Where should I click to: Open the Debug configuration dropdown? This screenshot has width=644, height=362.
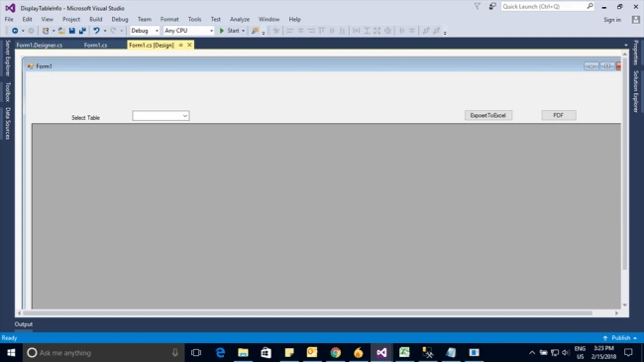[145, 31]
